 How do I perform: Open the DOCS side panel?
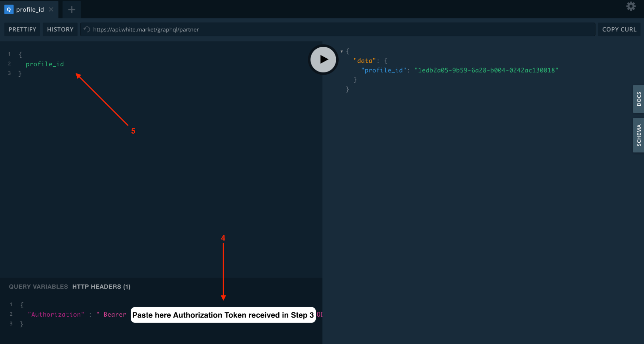639,99
